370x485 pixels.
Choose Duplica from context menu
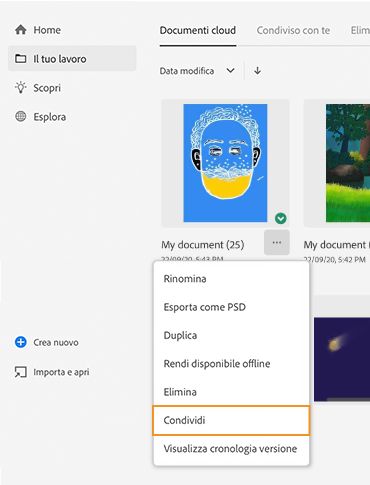pos(231,335)
